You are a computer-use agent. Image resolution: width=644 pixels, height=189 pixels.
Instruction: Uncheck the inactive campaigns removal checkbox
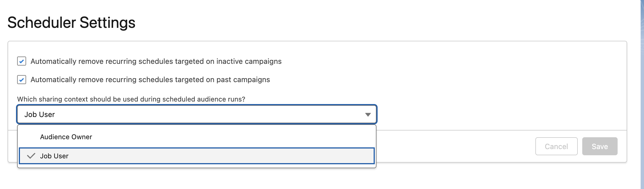(22, 61)
